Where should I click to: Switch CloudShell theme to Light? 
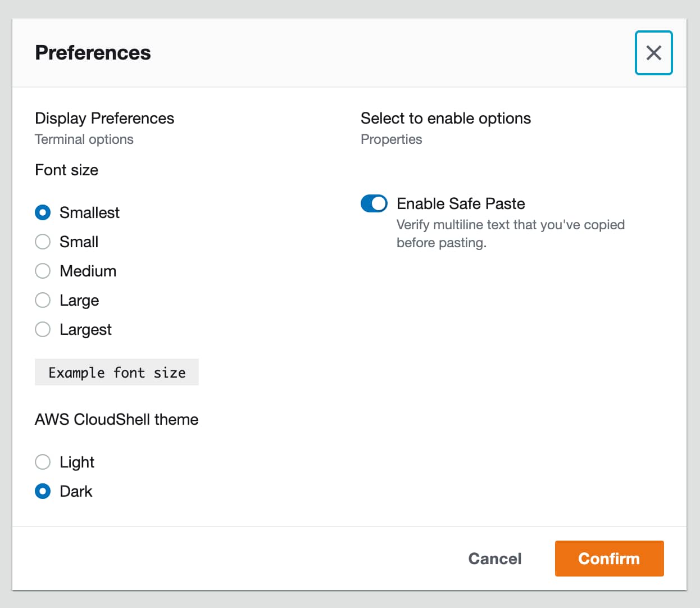[x=43, y=462]
